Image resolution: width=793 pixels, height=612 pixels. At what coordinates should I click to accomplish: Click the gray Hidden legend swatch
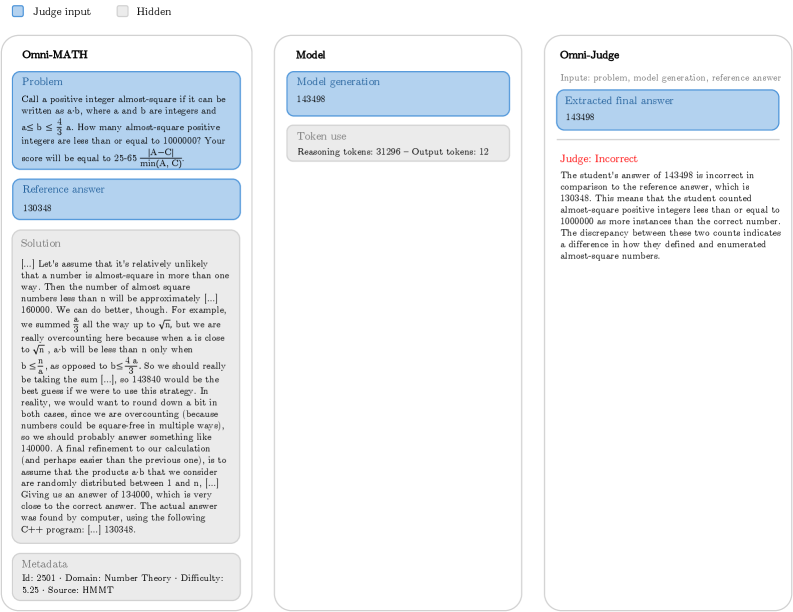[123, 12]
